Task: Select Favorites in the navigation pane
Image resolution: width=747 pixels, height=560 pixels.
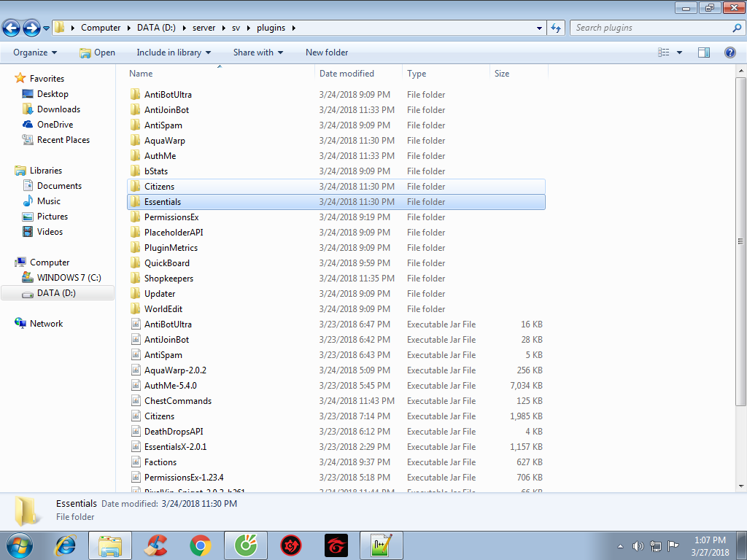Action: click(47, 79)
